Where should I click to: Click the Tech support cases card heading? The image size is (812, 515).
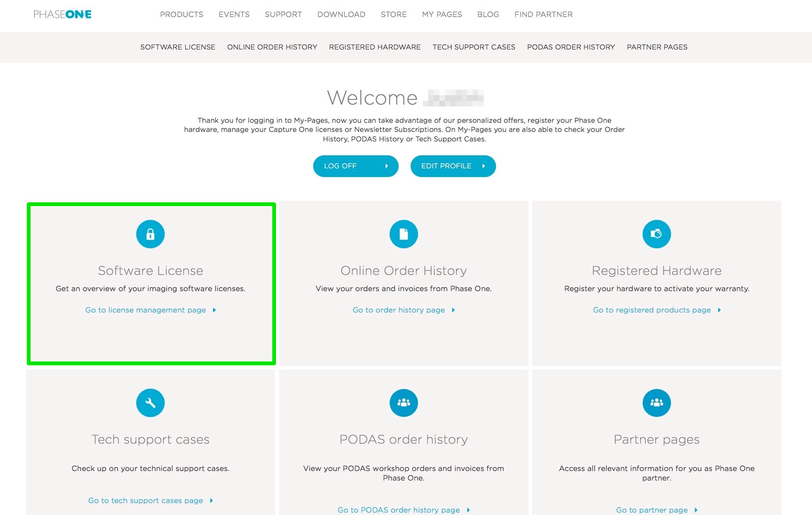coord(150,440)
